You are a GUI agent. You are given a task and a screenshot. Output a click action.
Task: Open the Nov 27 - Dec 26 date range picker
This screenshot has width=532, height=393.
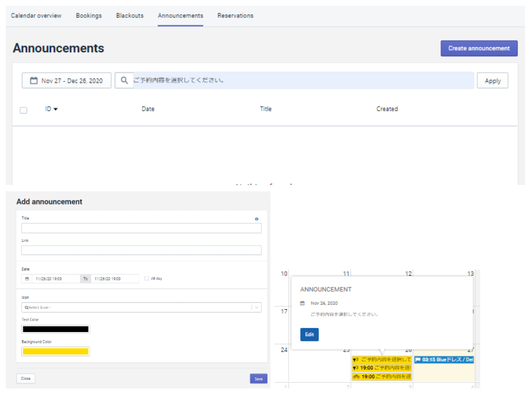(x=67, y=81)
